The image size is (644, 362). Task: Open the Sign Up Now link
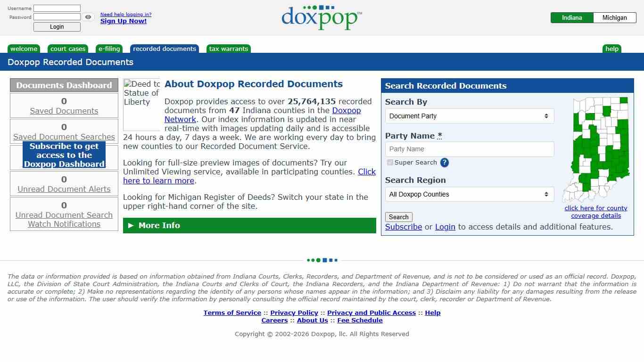[x=123, y=21]
